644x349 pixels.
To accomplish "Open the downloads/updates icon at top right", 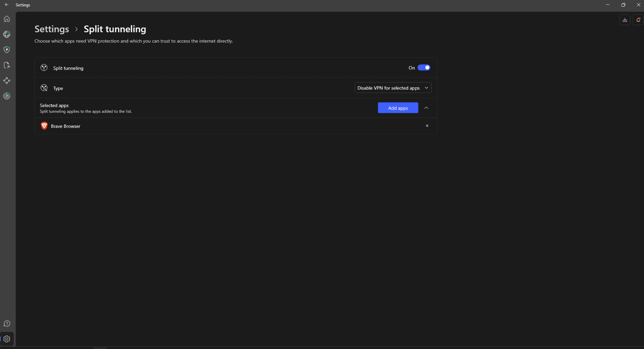I will point(625,20).
